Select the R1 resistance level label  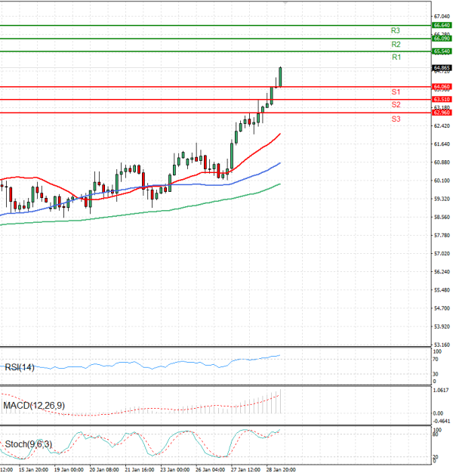tap(396, 57)
